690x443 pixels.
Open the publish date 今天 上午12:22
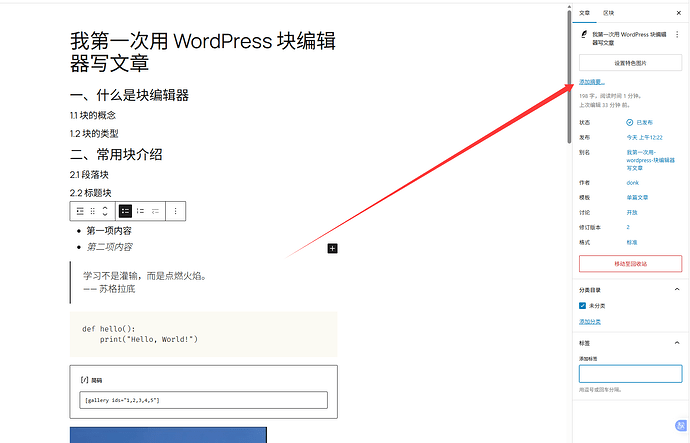(645, 137)
